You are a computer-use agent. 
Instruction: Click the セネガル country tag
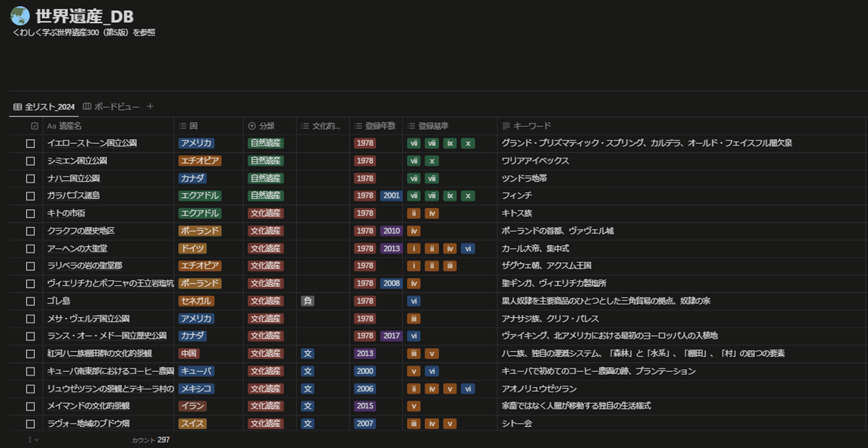point(197,301)
